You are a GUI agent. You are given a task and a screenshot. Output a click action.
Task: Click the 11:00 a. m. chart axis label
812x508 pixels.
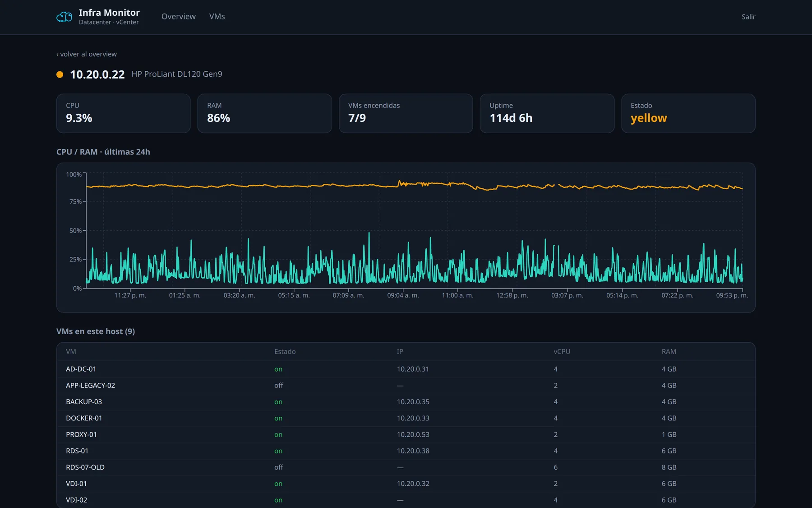point(457,295)
